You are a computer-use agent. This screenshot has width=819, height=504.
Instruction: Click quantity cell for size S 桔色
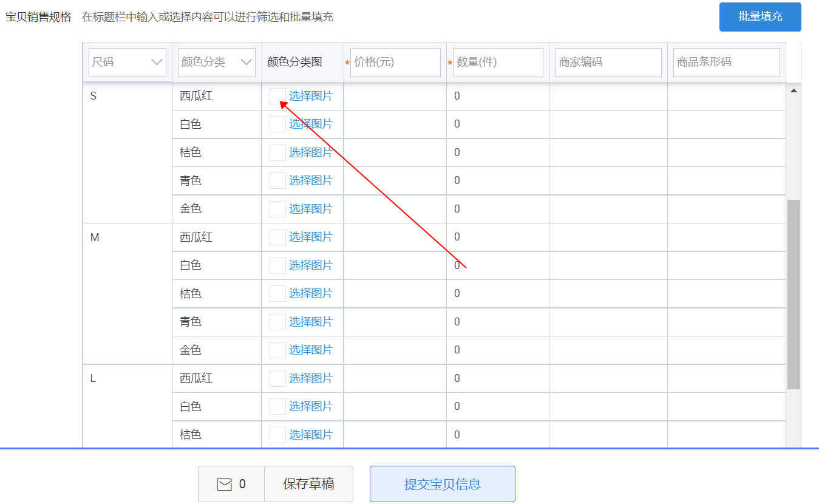497,152
